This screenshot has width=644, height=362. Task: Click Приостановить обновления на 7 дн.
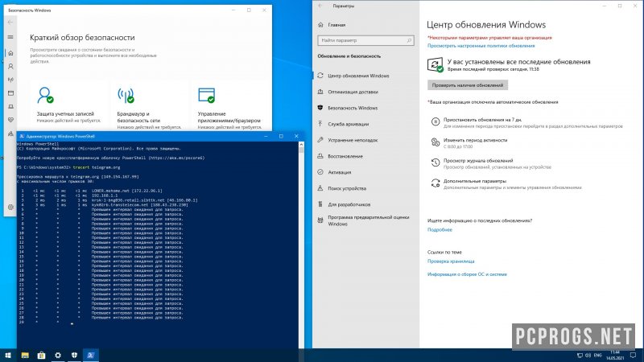pos(482,120)
